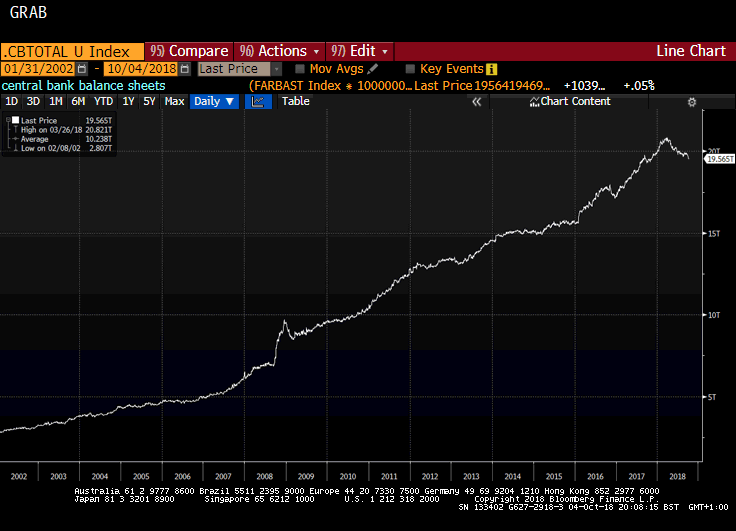Click the 2002 label on time axis
Image resolution: width=736 pixels, height=531 pixels.
[19, 477]
